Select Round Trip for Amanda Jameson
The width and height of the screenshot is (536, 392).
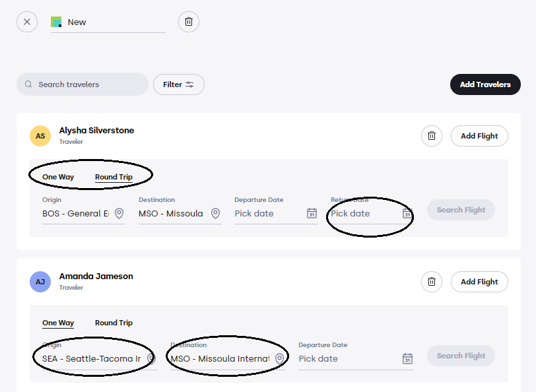point(114,323)
